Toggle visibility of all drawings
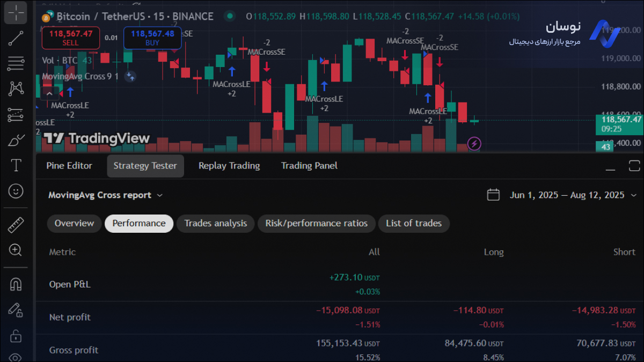 16,357
